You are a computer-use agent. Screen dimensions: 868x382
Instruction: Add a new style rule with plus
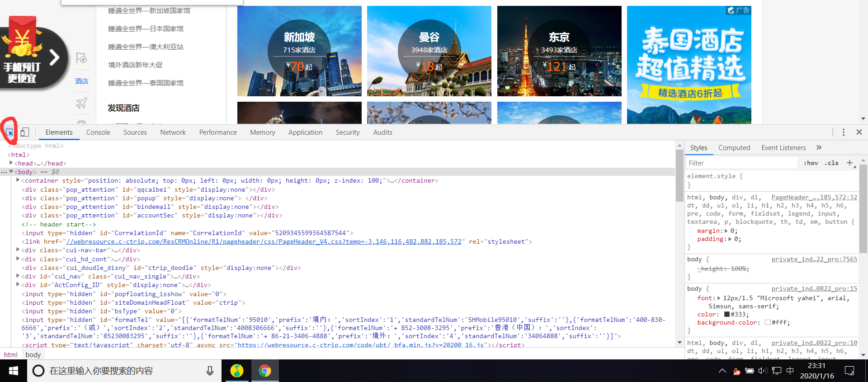(x=849, y=163)
